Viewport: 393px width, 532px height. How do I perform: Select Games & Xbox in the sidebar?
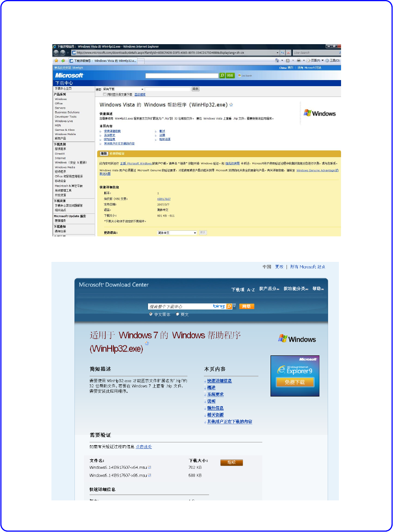coord(65,130)
